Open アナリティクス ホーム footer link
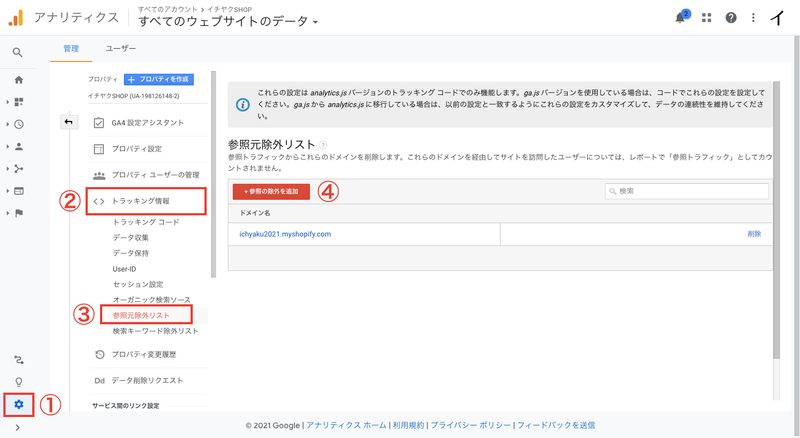Viewport: 800px width, 438px height. (346, 425)
